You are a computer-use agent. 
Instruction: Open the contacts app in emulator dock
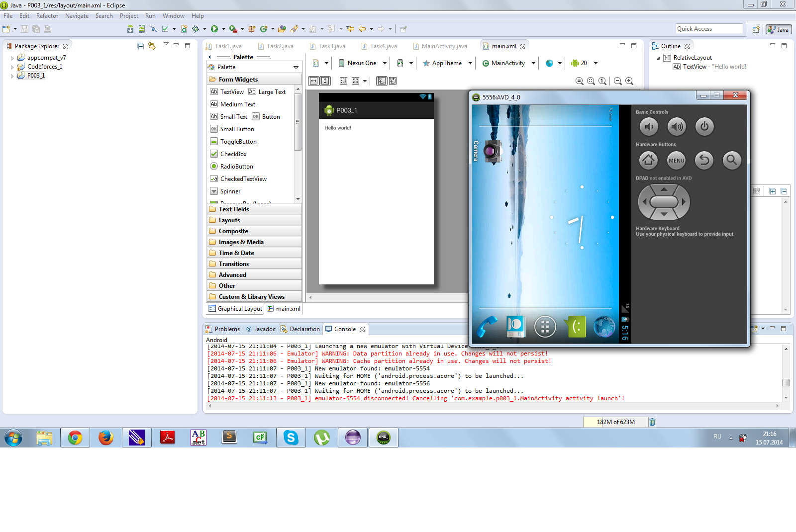point(516,327)
